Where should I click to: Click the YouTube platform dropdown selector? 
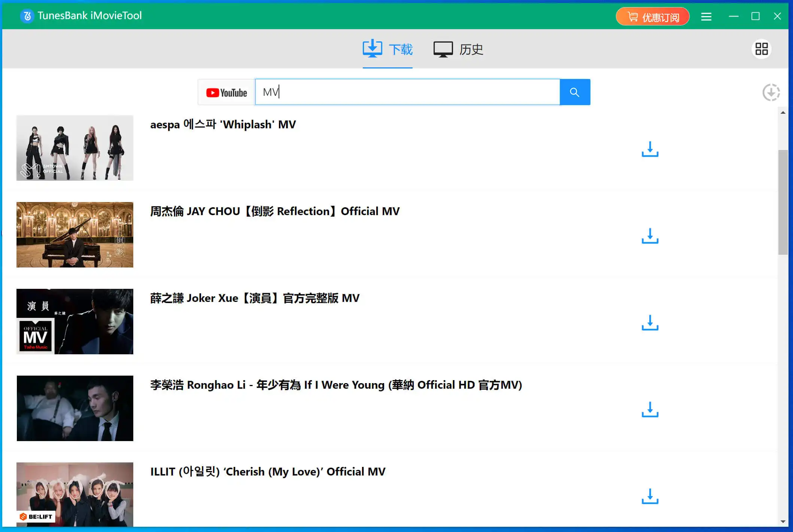point(226,92)
